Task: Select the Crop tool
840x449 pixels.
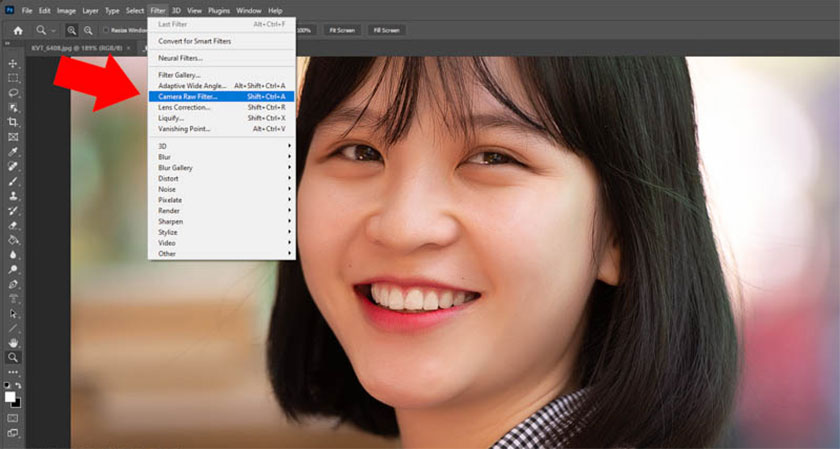Action: coord(13,122)
